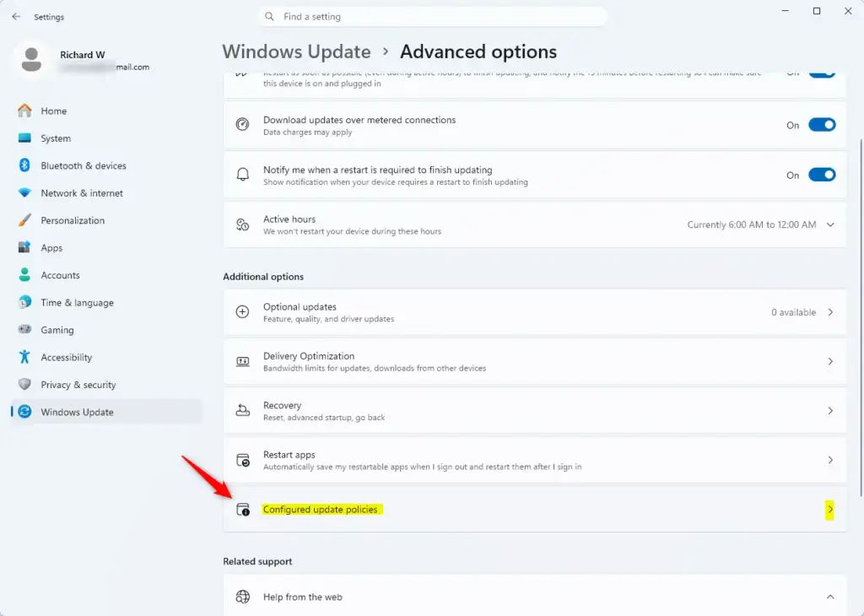Click the 'Related support' heading
Viewport: 864px width, 616px height.
[x=257, y=561]
